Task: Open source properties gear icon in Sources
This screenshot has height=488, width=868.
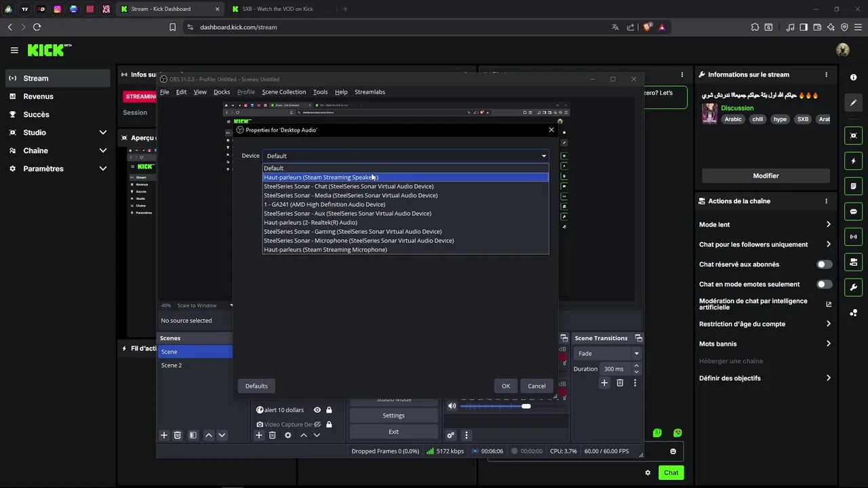Action: 288,435
